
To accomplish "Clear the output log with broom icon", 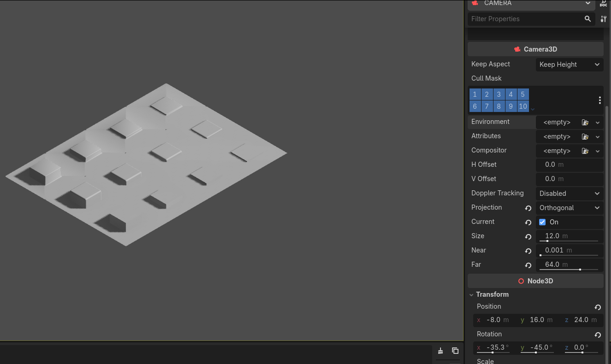I will coord(441,351).
